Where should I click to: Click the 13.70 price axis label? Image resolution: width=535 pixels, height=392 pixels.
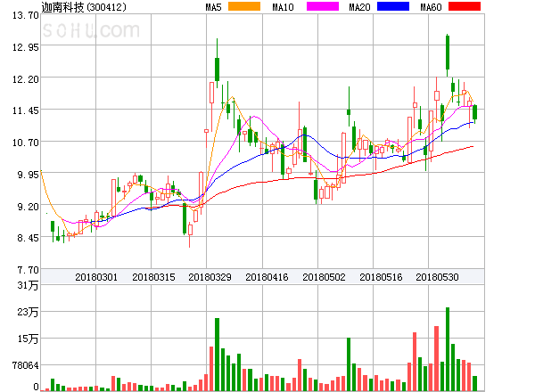tap(26, 15)
